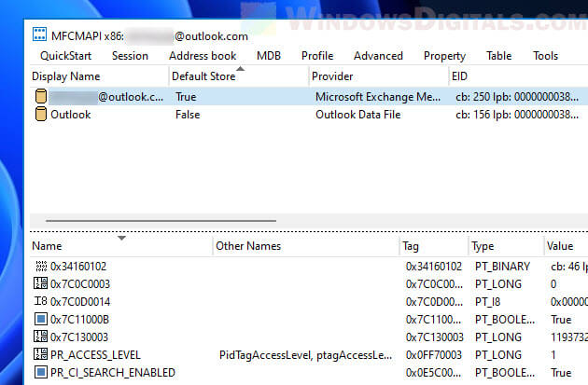
Task: Click the True value in Default Store column
Action: click(186, 97)
